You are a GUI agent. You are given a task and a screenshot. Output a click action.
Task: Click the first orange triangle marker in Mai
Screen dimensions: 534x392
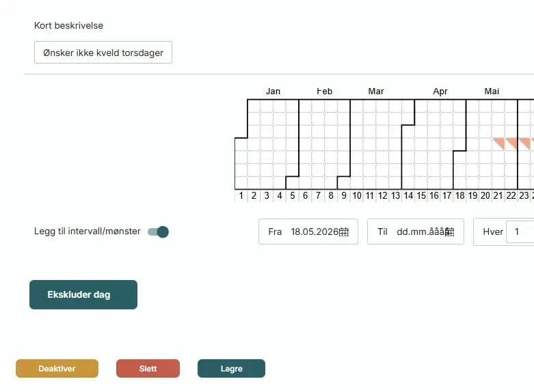[499, 143]
